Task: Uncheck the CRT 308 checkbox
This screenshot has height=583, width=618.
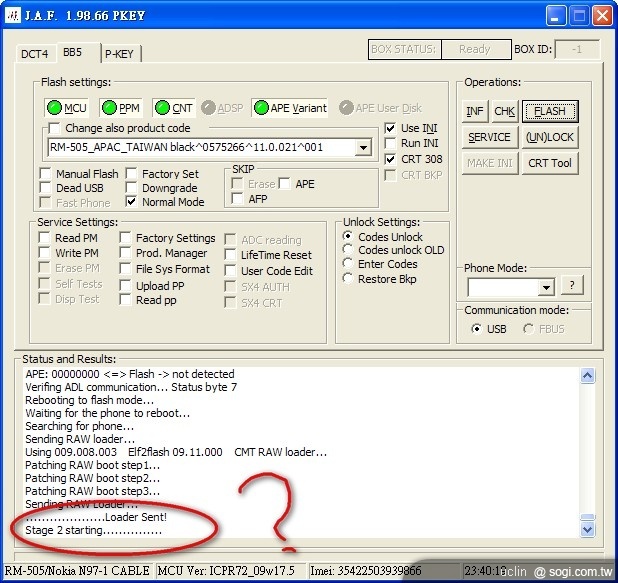Action: [x=390, y=159]
